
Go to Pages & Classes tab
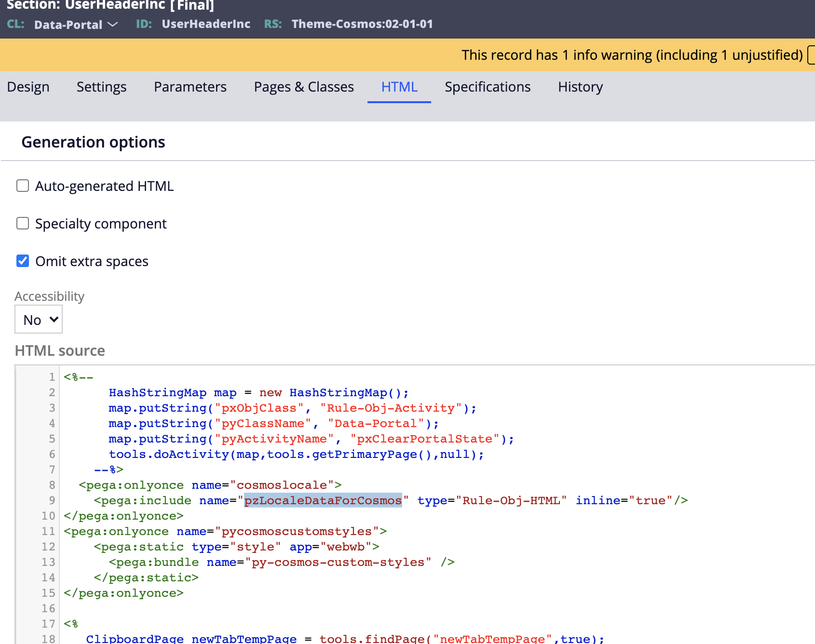(x=304, y=87)
